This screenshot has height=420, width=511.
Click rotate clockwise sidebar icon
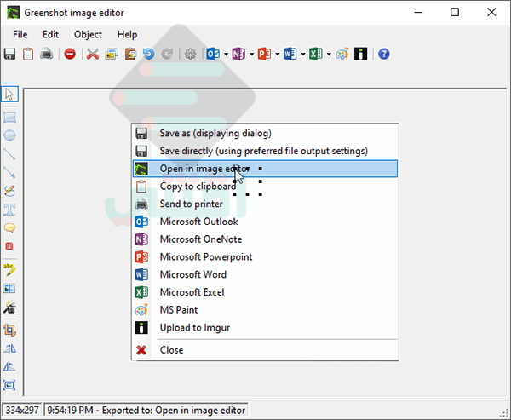[9, 348]
